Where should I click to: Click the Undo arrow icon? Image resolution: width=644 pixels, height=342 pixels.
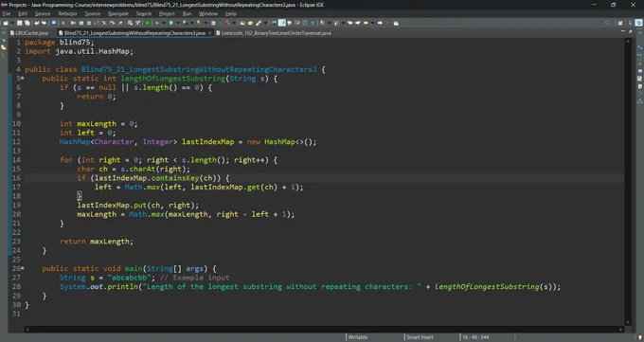(x=37, y=23)
